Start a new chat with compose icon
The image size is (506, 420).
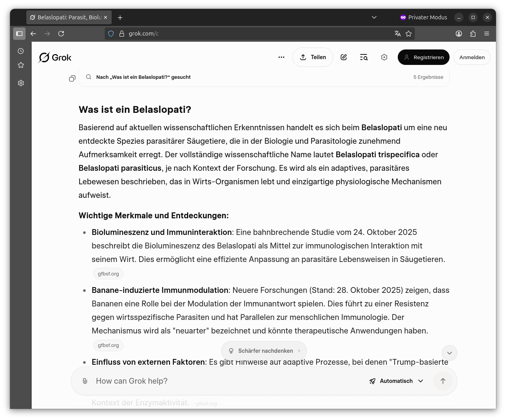point(344,57)
